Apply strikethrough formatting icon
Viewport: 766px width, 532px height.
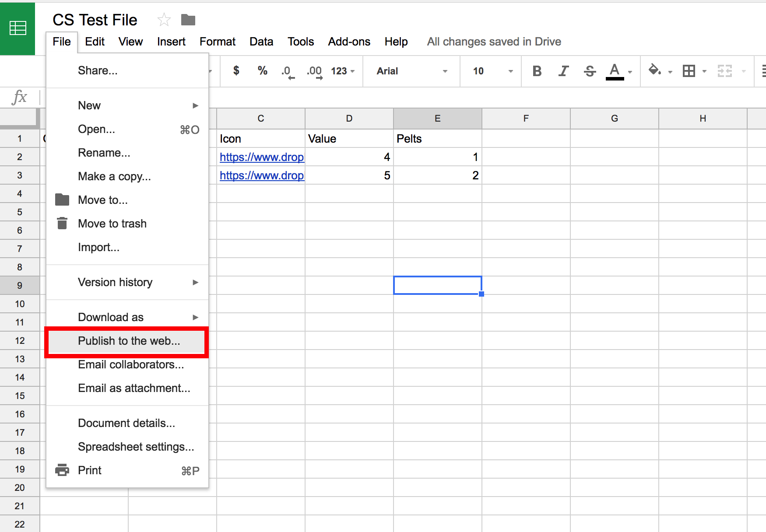pos(590,71)
